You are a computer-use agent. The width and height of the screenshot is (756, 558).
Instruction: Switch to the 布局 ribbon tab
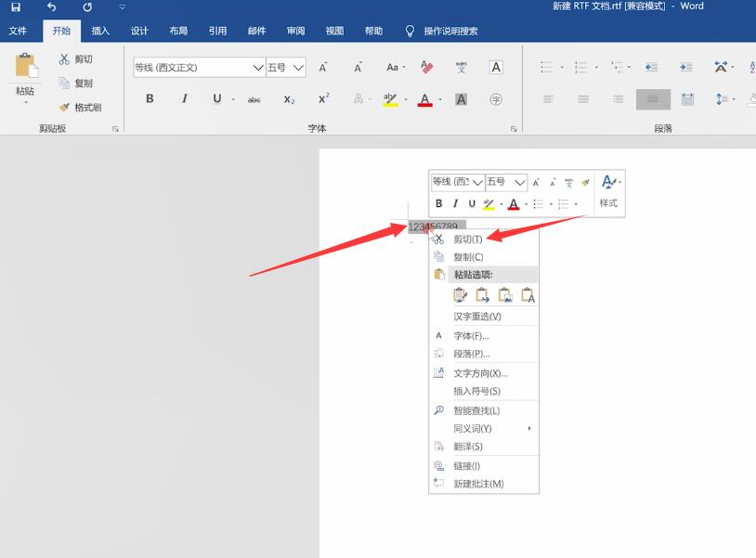178,31
